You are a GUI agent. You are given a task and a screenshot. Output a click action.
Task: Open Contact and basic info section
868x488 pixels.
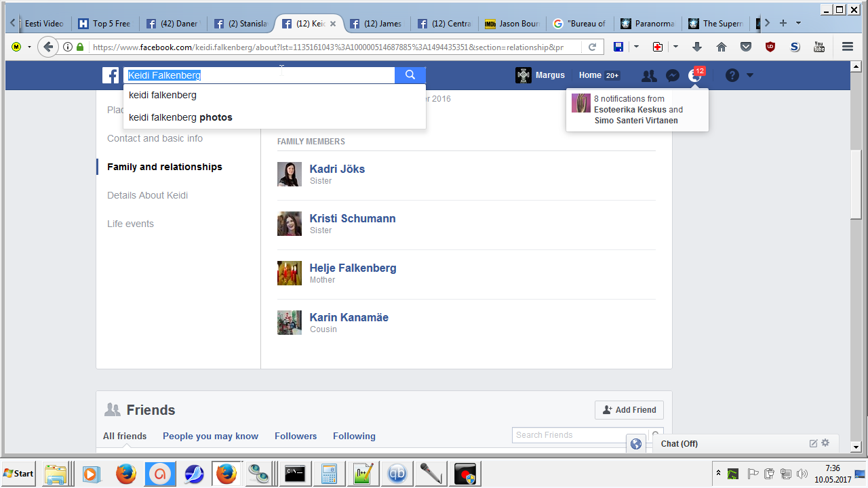click(155, 138)
